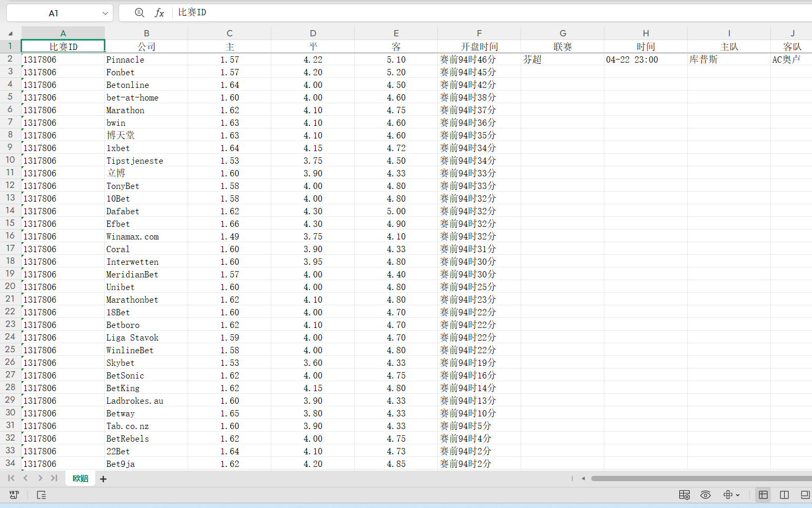Select the Liga Stavok cell
812x508 pixels.
point(146,337)
